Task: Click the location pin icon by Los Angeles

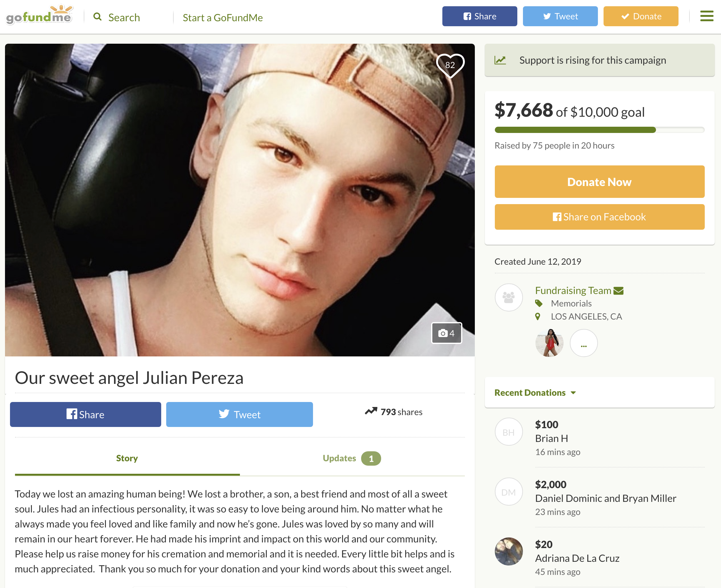Action: click(x=538, y=317)
